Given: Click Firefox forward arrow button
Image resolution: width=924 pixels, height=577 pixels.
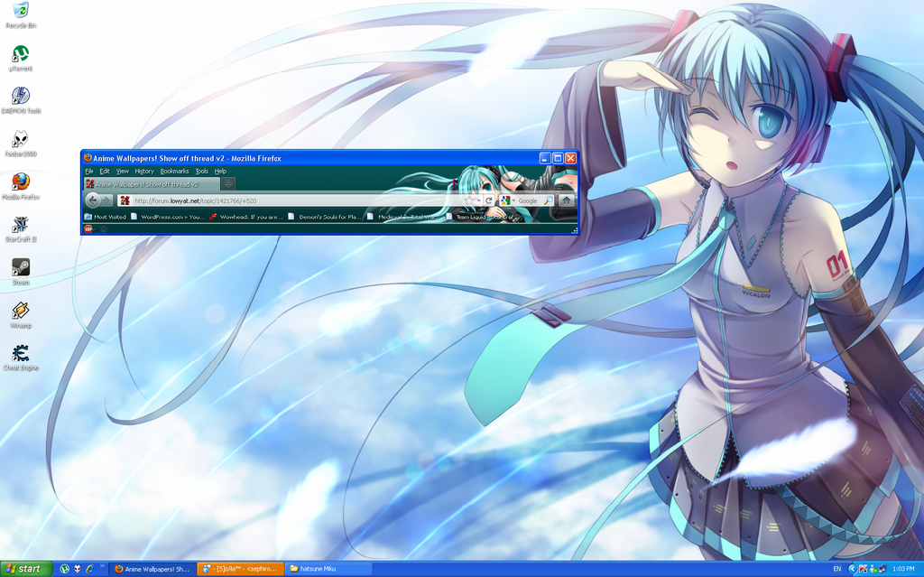Looking at the screenshot, I should (106, 200).
